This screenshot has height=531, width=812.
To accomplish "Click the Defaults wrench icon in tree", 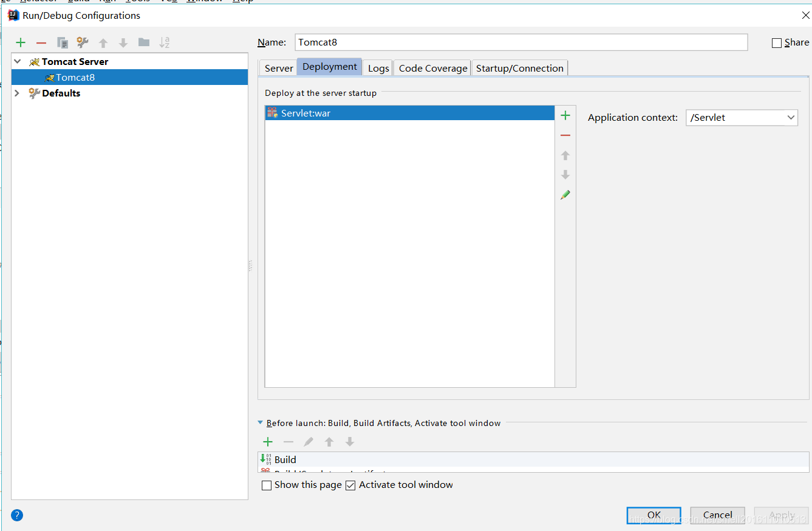I will tap(34, 93).
